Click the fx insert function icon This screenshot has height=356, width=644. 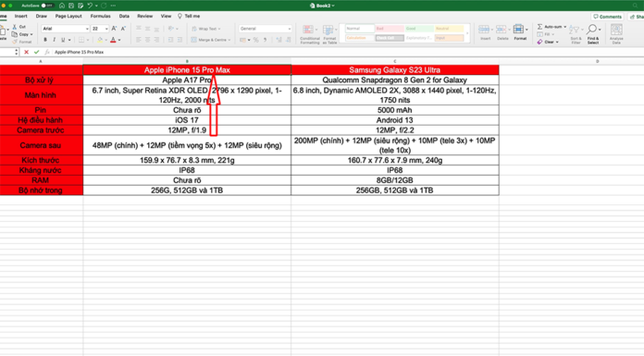[x=47, y=52]
